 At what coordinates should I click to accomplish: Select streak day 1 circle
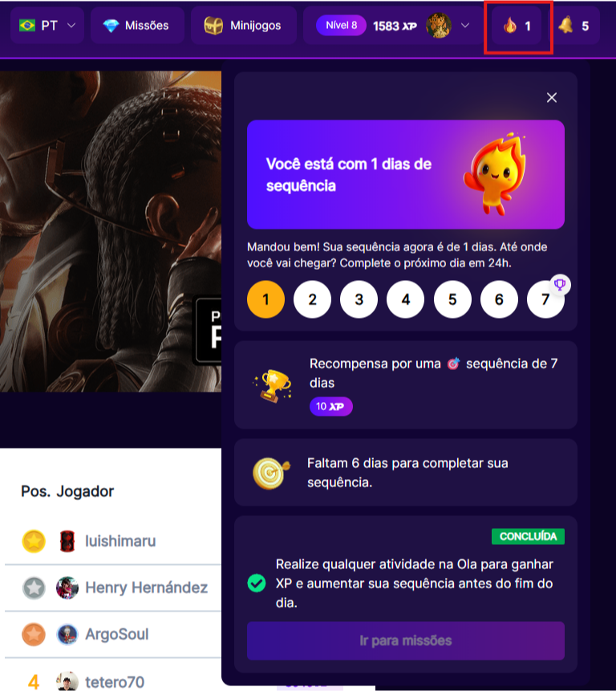tap(266, 299)
